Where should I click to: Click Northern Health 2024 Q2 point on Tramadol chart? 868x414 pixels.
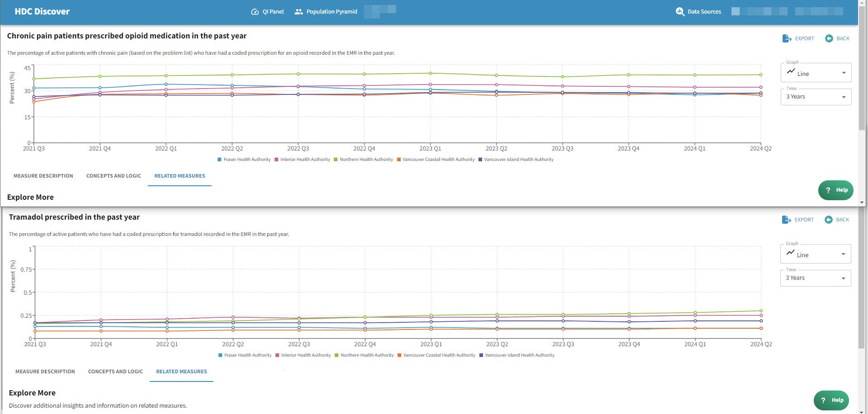pyautogui.click(x=761, y=311)
